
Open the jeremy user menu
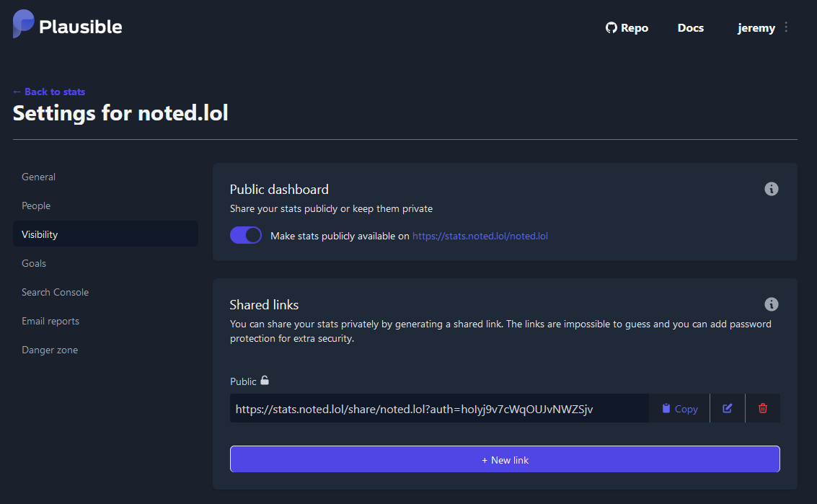click(756, 28)
